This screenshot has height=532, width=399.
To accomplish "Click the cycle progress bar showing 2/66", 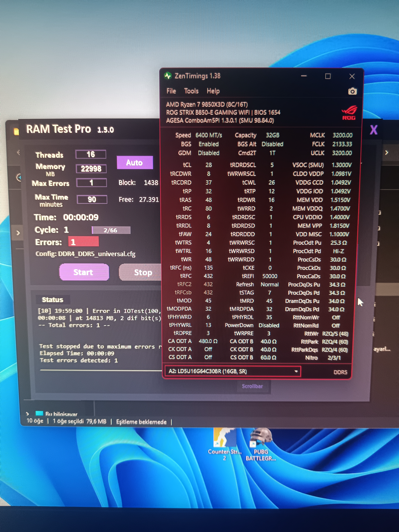I will (111, 230).
